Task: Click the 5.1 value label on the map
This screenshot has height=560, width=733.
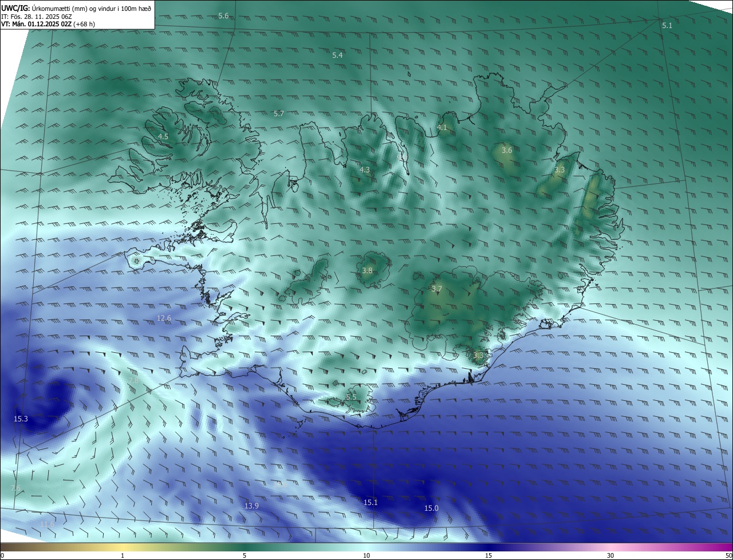Action: [667, 26]
